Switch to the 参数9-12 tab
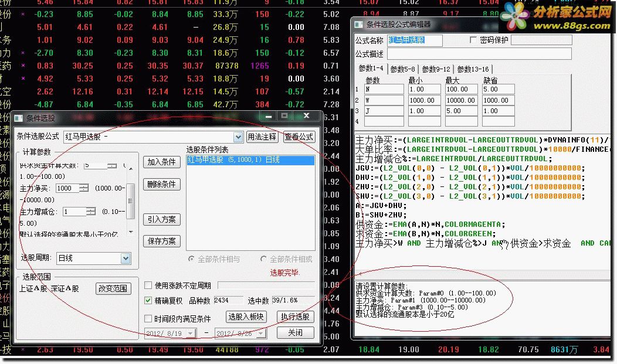This screenshot has height=364, width=617. tap(436, 69)
